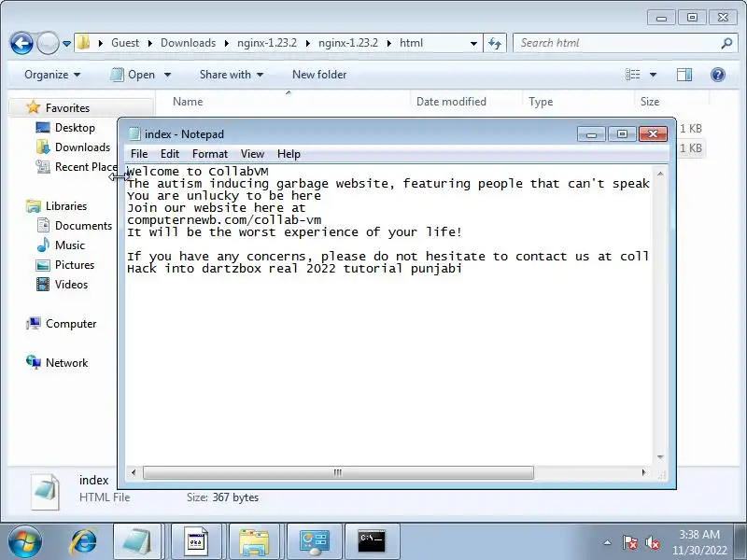The image size is (747, 560).
Task: Click Notepad vertical scroll up arrow
Action: [660, 174]
